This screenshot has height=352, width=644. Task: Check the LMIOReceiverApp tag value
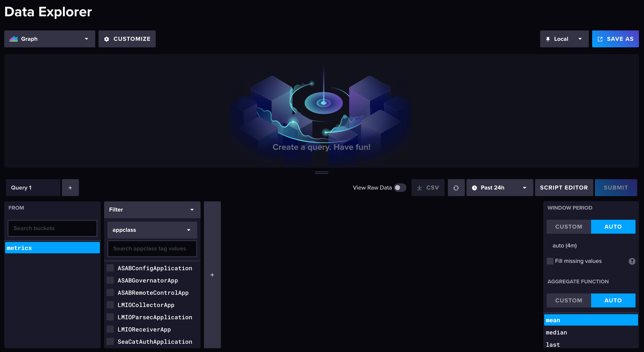(x=110, y=329)
